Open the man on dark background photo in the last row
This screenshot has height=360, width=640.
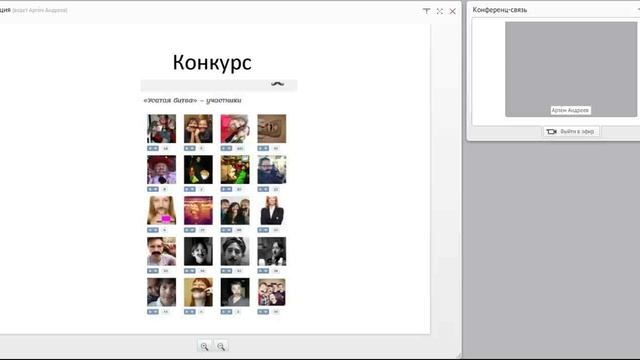[235, 292]
